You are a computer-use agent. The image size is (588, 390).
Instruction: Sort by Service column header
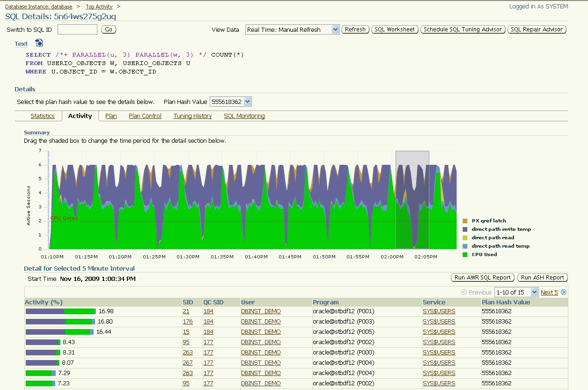click(x=434, y=302)
